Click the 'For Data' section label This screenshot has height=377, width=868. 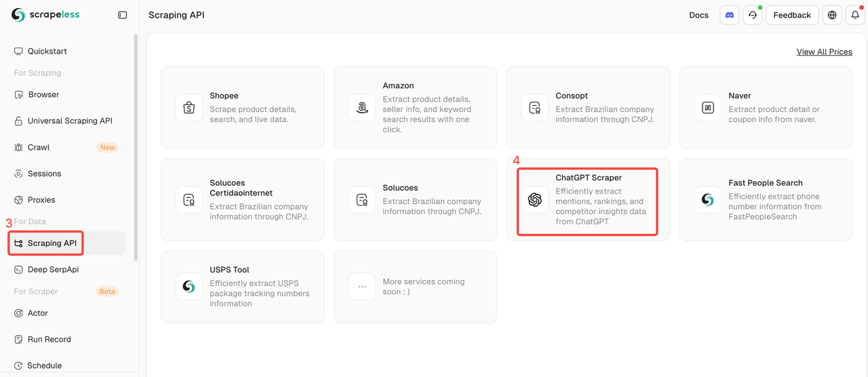(30, 222)
